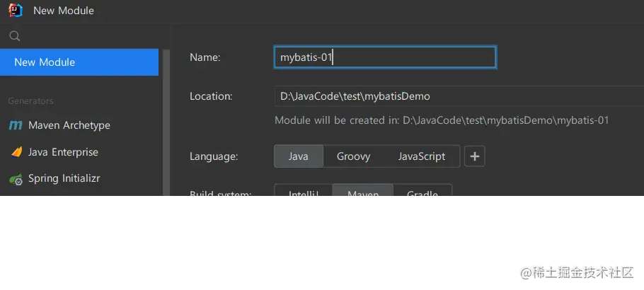Click the New Module window title

64,11
